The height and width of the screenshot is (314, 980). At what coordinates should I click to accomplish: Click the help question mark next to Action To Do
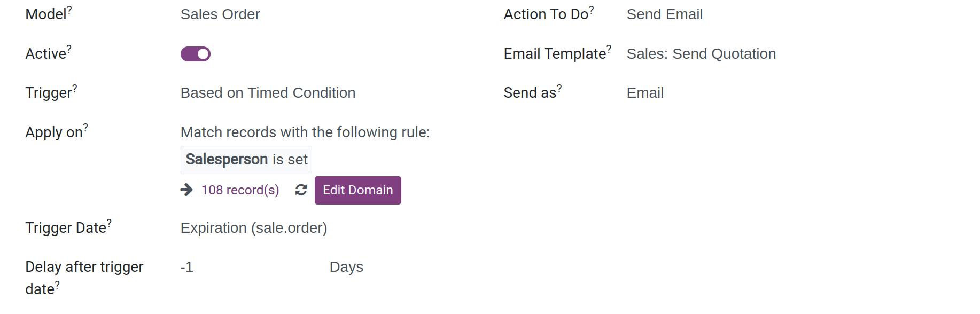tap(592, 10)
